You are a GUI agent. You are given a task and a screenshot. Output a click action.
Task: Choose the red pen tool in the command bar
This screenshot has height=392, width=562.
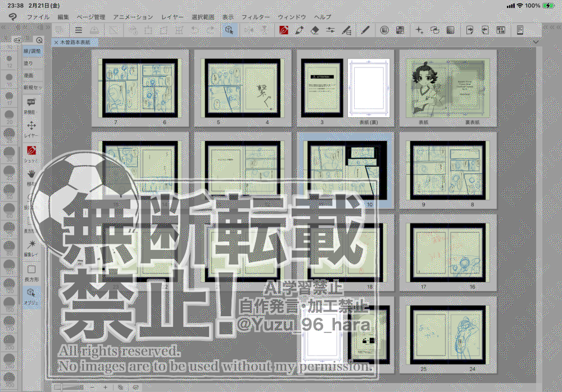pyautogui.click(x=284, y=30)
